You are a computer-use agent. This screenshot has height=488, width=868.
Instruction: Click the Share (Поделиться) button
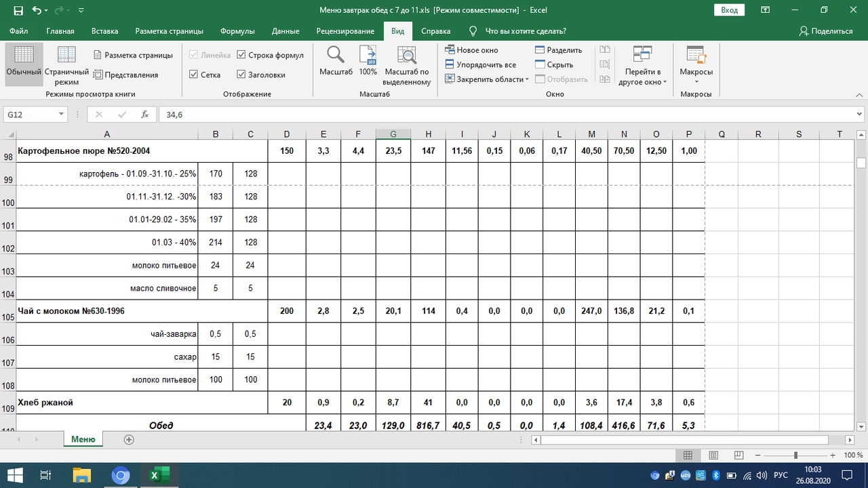[825, 31]
